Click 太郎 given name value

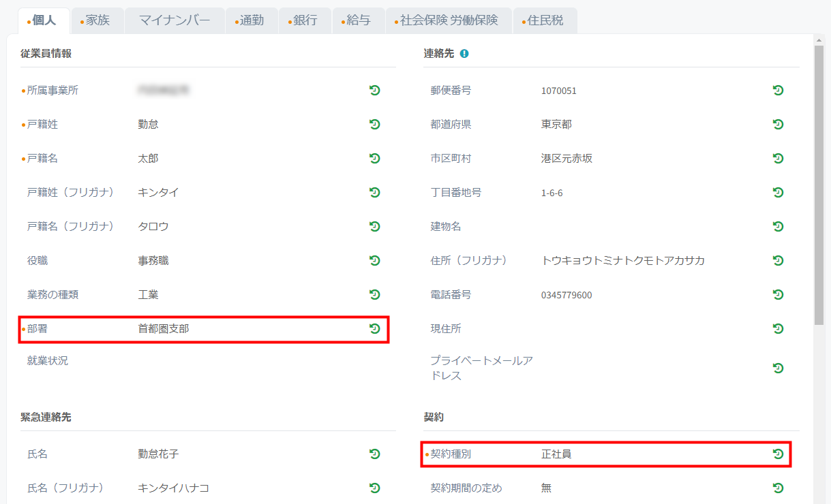(148, 158)
